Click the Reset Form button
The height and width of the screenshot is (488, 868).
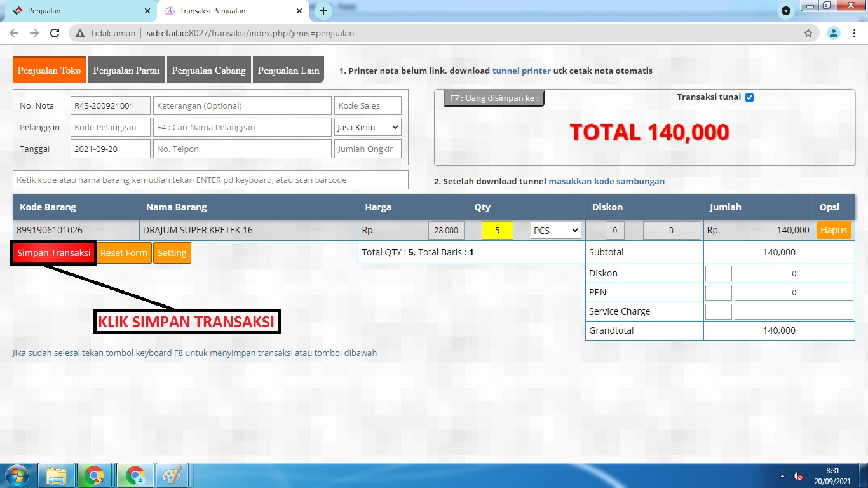[124, 253]
